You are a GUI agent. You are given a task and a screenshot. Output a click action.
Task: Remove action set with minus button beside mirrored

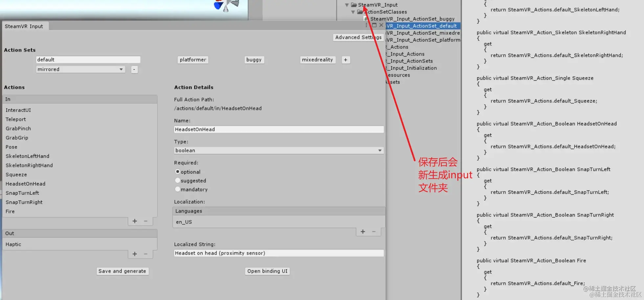[x=134, y=69]
